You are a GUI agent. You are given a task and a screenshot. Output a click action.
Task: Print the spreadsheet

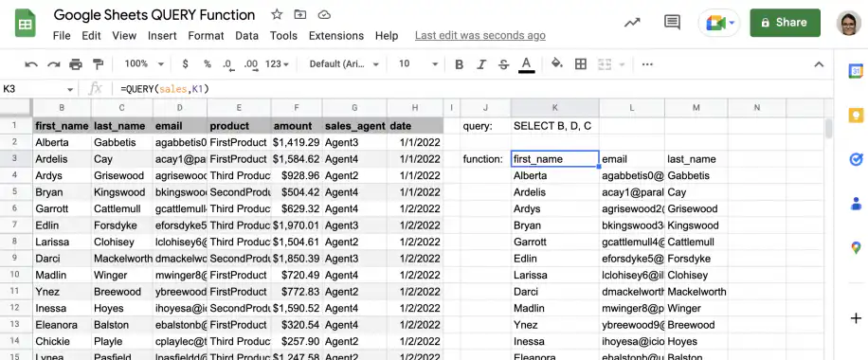pos(76,64)
